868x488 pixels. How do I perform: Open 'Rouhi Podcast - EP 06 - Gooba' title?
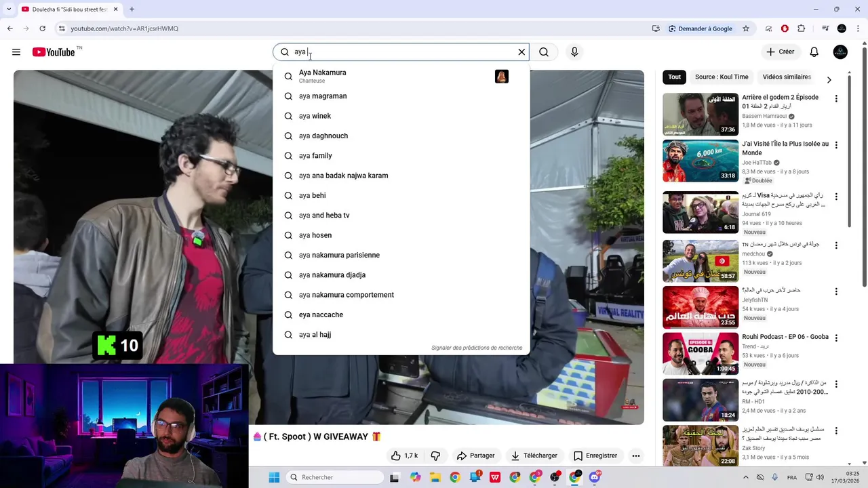pyautogui.click(x=785, y=337)
